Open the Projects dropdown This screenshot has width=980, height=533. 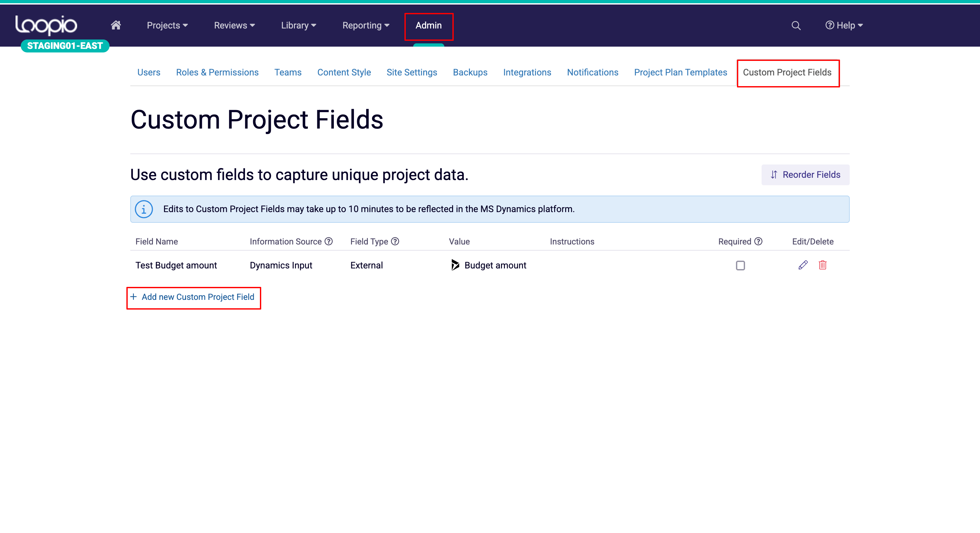coord(167,25)
